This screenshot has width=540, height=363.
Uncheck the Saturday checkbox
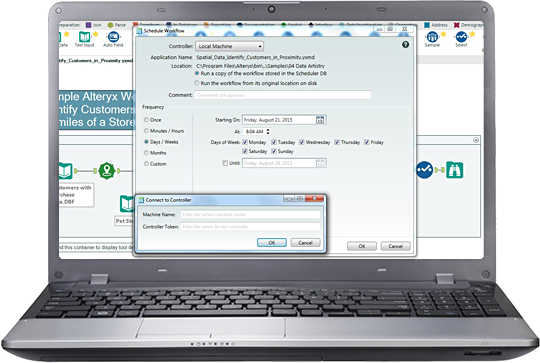(245, 151)
